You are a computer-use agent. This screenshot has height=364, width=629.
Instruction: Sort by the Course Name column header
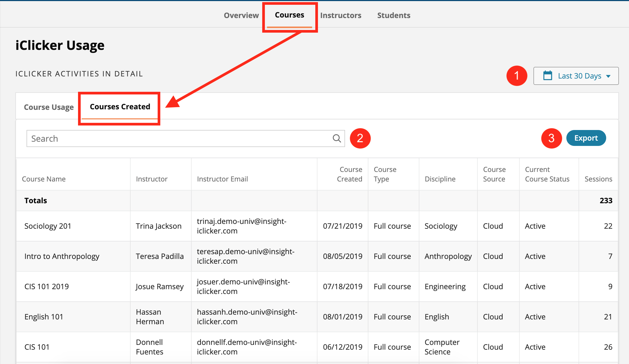(x=44, y=179)
